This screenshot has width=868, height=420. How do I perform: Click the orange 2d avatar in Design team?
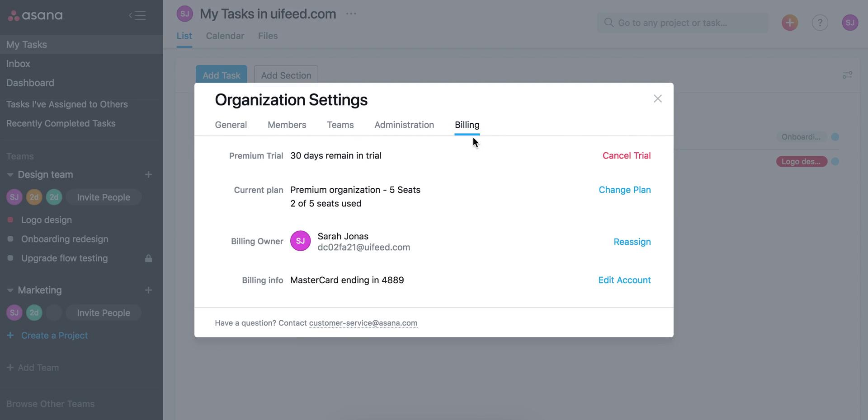(x=34, y=197)
